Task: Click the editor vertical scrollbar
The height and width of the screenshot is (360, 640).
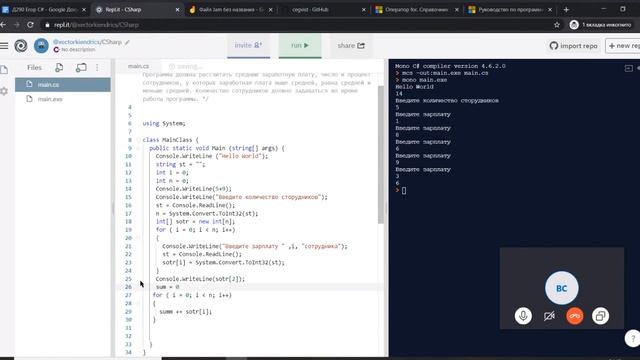Action: coord(381,155)
